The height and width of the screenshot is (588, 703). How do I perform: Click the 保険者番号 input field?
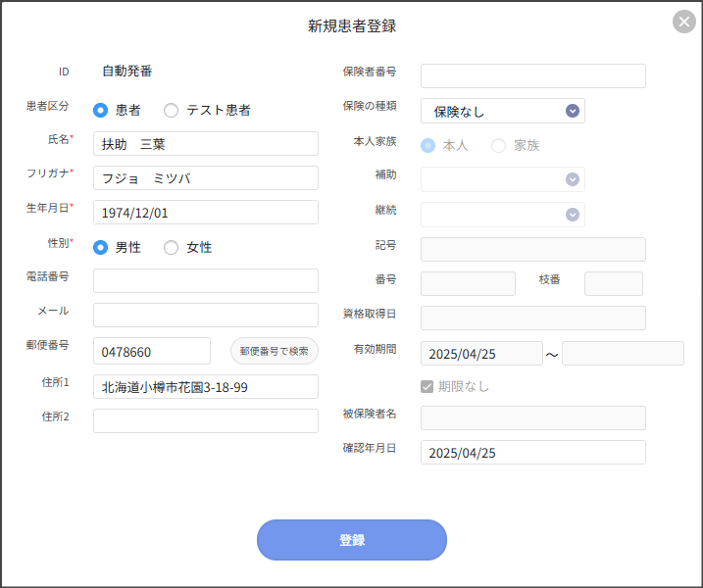pyautogui.click(x=532, y=76)
